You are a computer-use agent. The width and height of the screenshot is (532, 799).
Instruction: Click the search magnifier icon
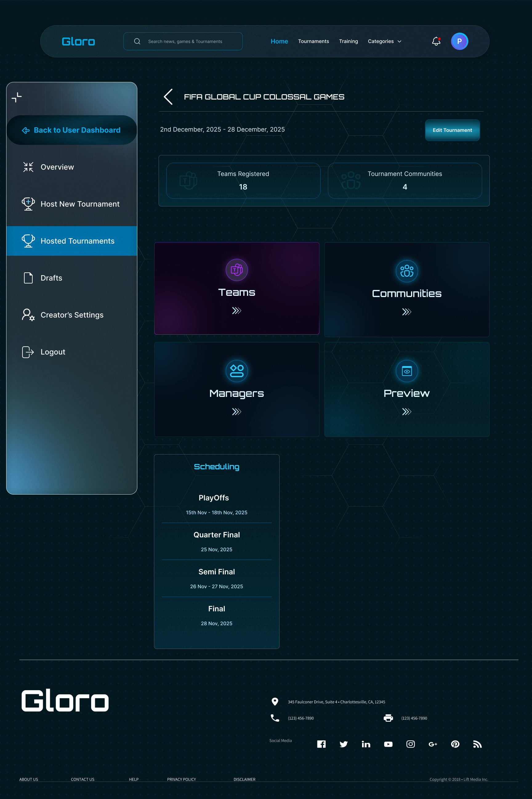click(x=137, y=41)
